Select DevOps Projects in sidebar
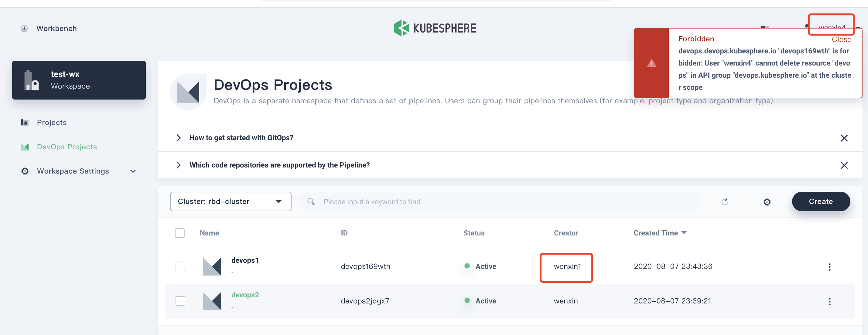The height and width of the screenshot is (335, 868). click(x=67, y=147)
